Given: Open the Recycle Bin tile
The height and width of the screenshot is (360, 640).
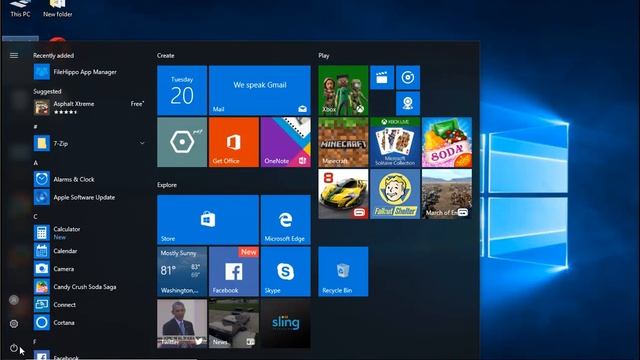Looking at the screenshot, I should click(343, 271).
